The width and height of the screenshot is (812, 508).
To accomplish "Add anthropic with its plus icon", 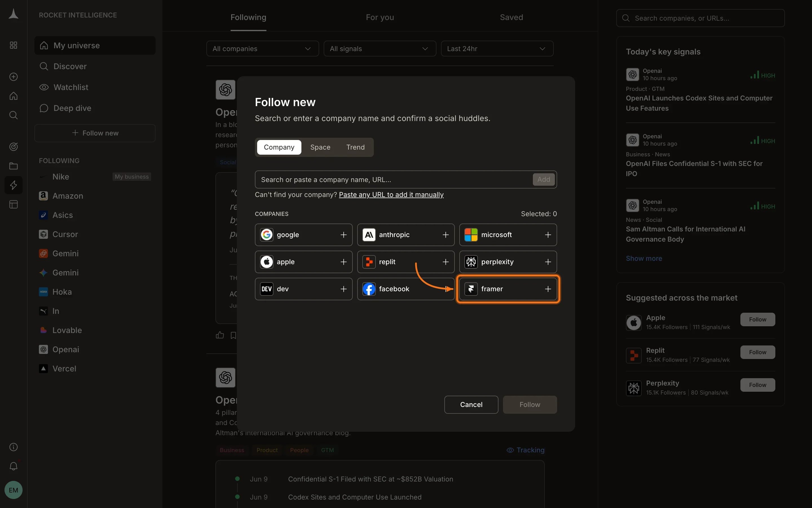I will (x=445, y=235).
